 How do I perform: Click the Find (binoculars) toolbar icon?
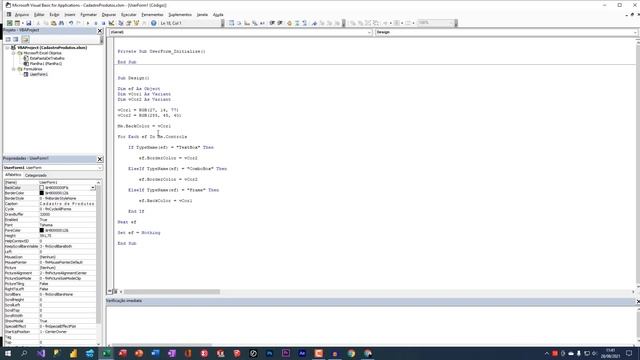(61, 23)
